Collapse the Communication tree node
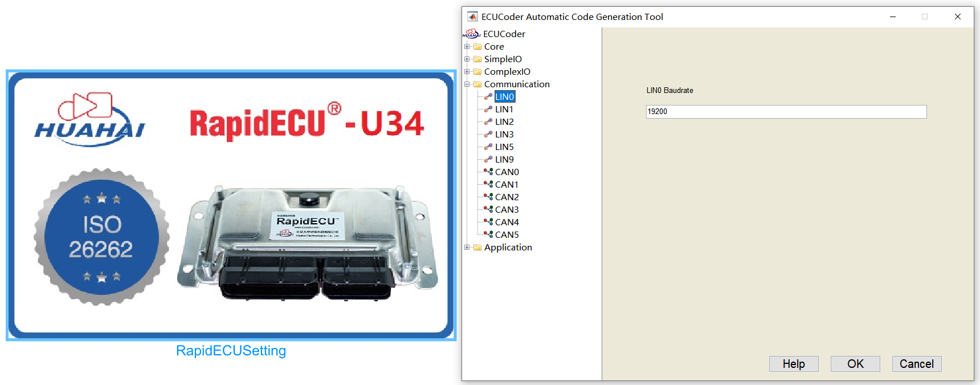980x385 pixels. (467, 84)
